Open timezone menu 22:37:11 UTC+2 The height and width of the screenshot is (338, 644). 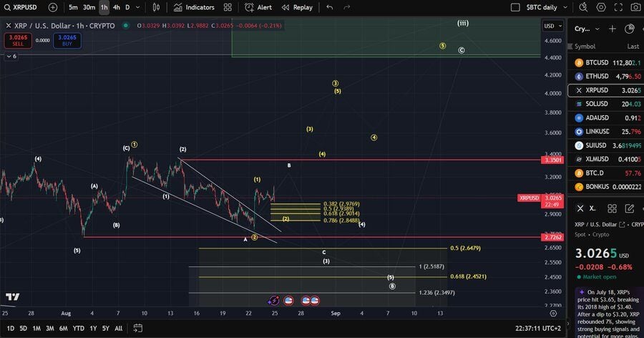[537, 328]
